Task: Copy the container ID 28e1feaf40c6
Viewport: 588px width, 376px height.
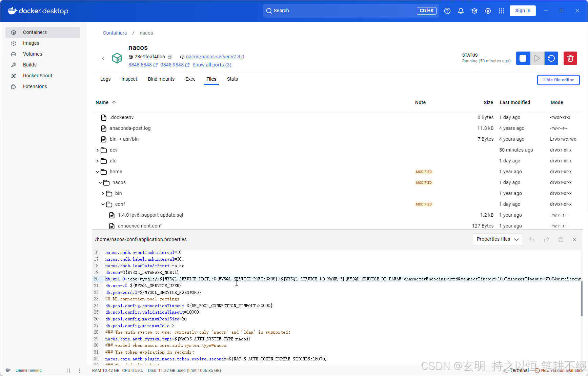Action: [170, 57]
